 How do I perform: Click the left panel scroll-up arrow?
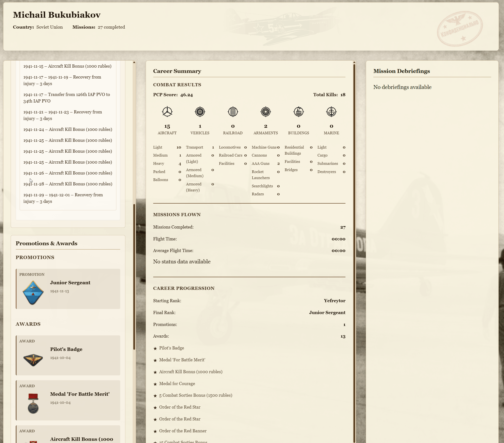coord(134,62)
